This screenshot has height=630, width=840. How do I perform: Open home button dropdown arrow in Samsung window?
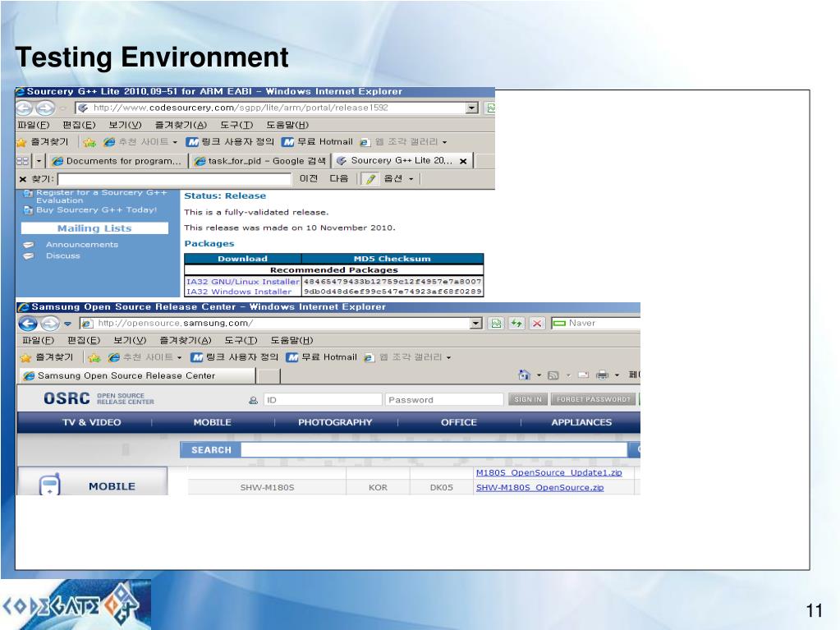click(x=539, y=375)
